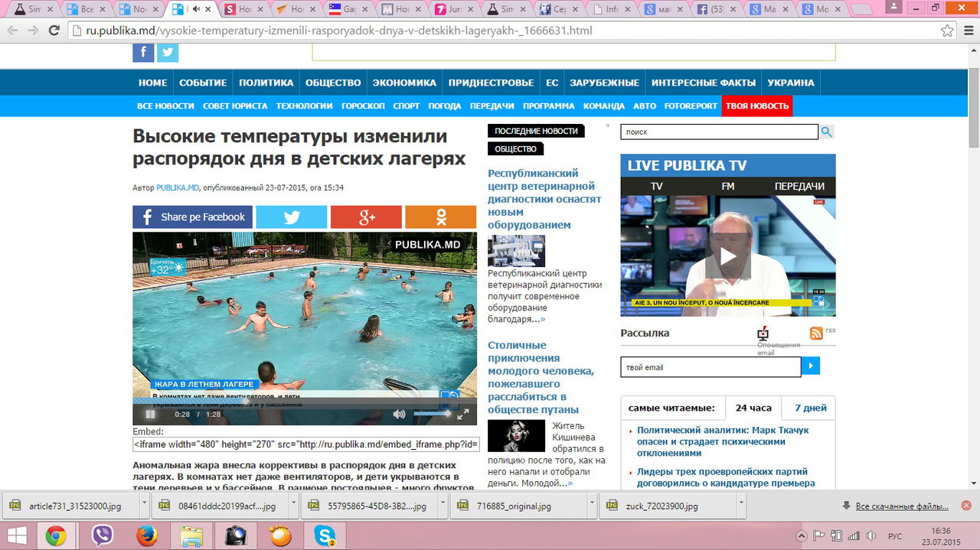
Task: Select the 24 часа most-read tab
Action: (x=753, y=408)
